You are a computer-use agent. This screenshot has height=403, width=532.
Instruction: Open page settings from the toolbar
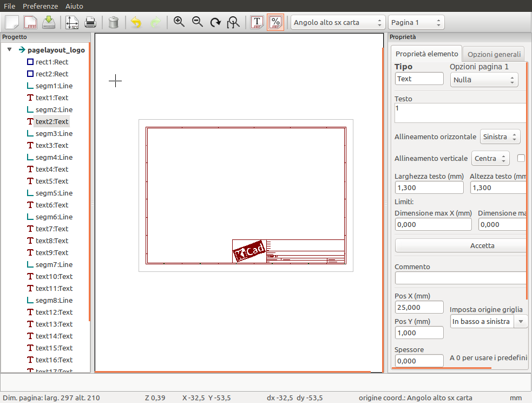[72, 23]
